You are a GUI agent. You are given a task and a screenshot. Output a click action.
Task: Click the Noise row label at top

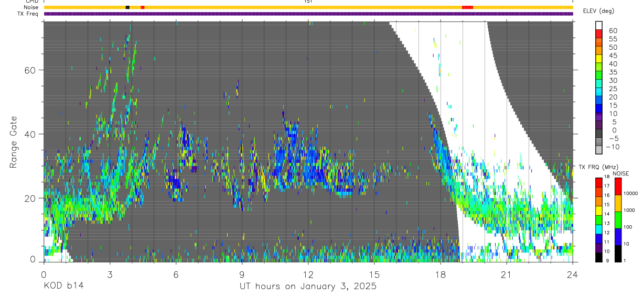[31, 7]
